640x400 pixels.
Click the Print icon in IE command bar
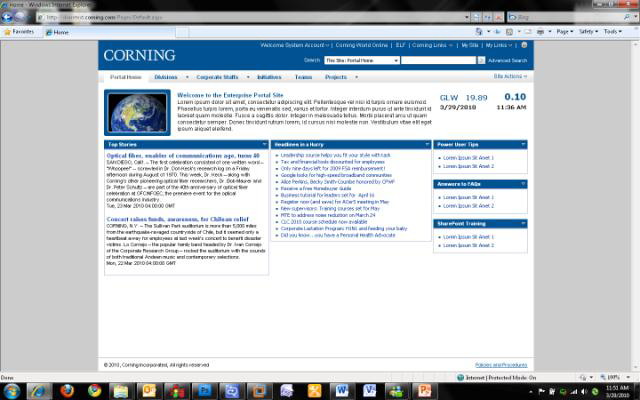(540, 32)
